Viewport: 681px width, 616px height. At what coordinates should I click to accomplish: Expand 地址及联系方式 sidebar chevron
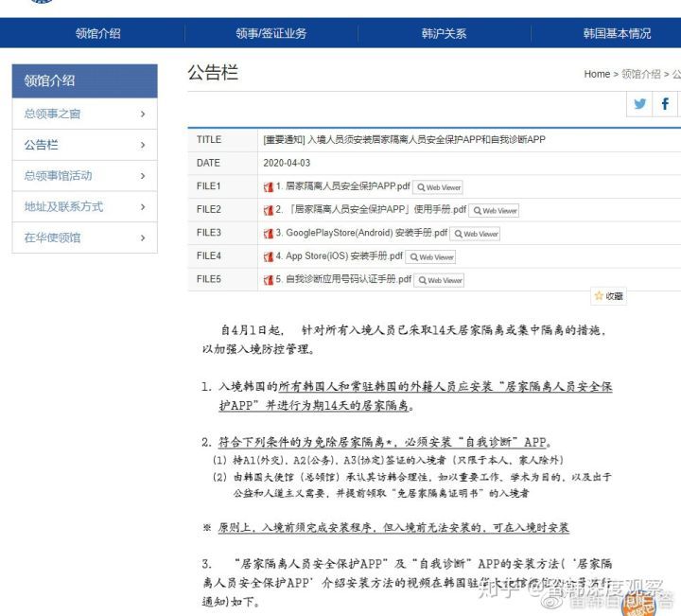[x=143, y=207]
